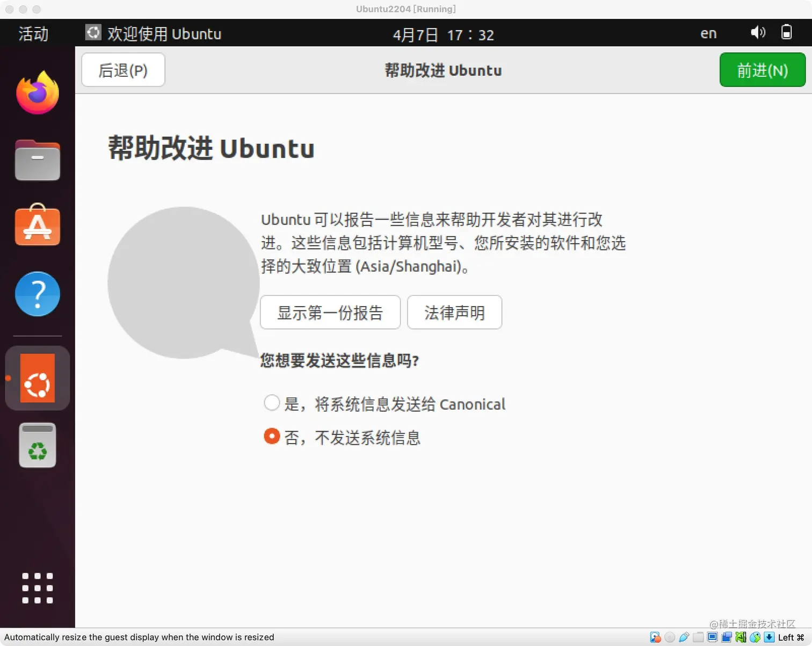Click the volume speaker icon
The width and height of the screenshot is (812, 646).
758,33
